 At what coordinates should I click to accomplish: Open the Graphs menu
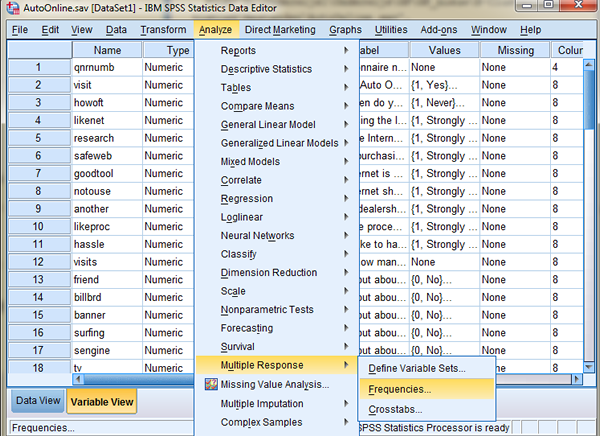click(345, 29)
